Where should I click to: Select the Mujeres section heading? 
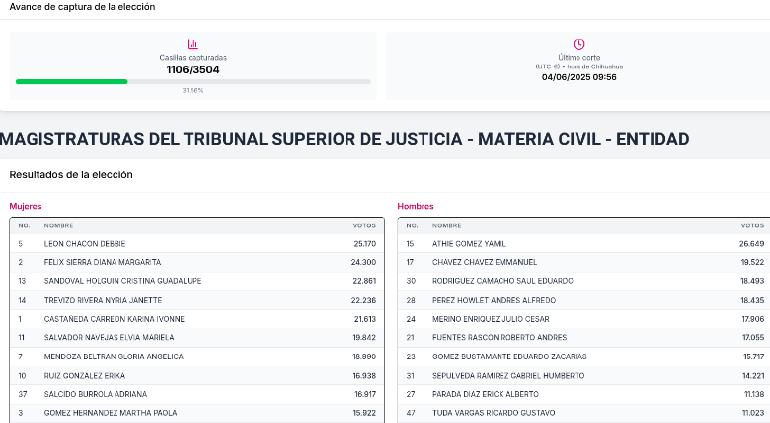(26, 206)
